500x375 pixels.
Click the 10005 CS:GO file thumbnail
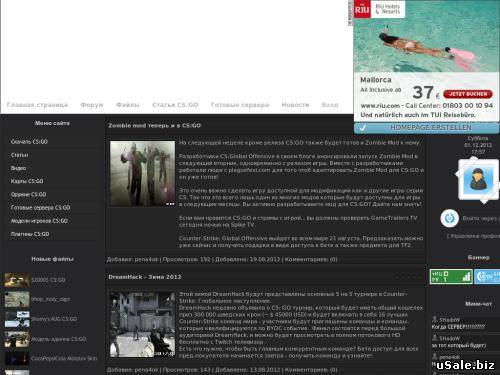(17, 280)
